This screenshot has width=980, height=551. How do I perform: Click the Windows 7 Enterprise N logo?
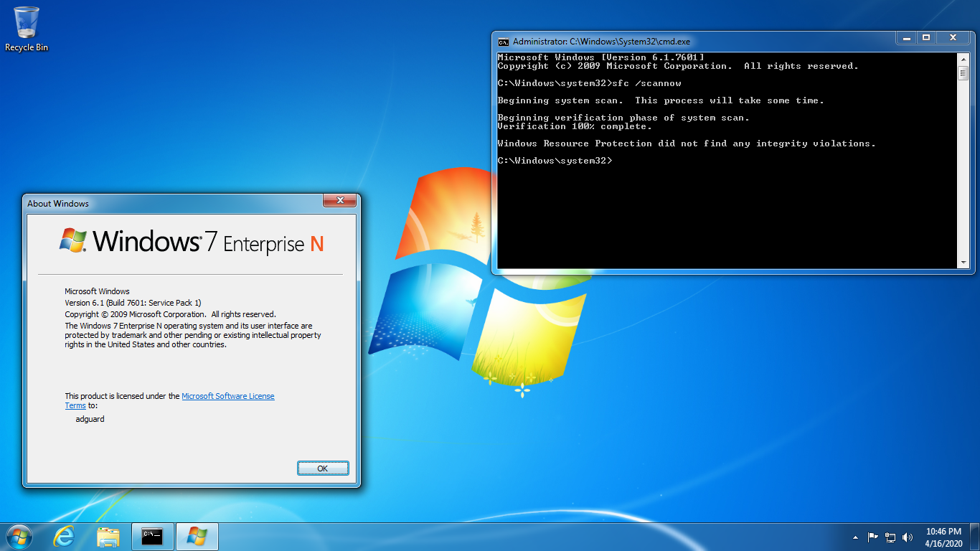192,242
